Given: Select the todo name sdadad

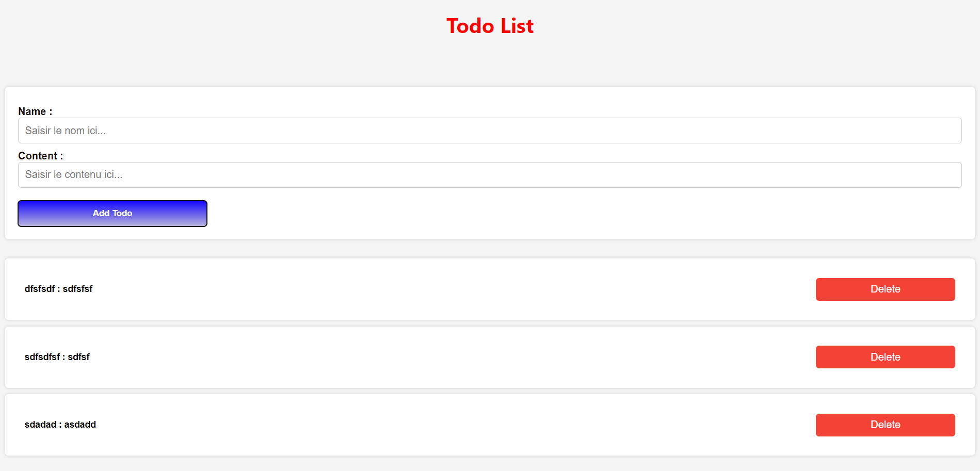Looking at the screenshot, I should click(40, 425).
